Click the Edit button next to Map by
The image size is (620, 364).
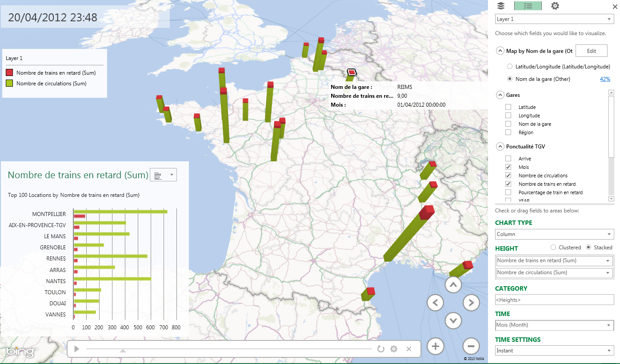[x=592, y=50]
